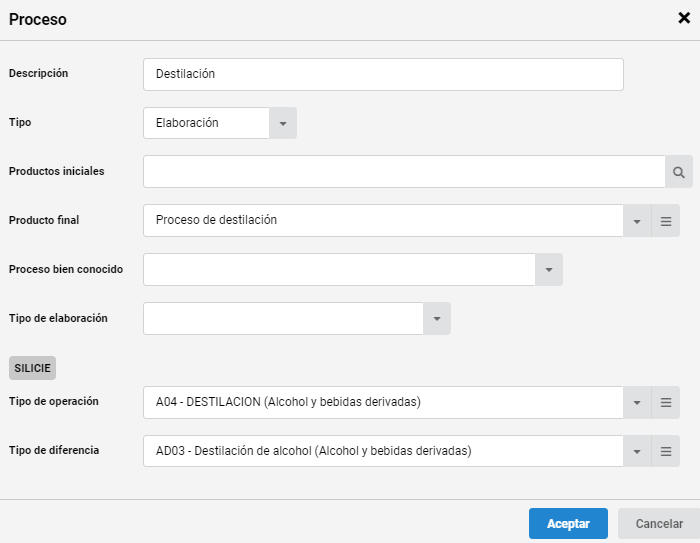
Task: Close the Proceso dialog with the X
Action: pos(684,18)
